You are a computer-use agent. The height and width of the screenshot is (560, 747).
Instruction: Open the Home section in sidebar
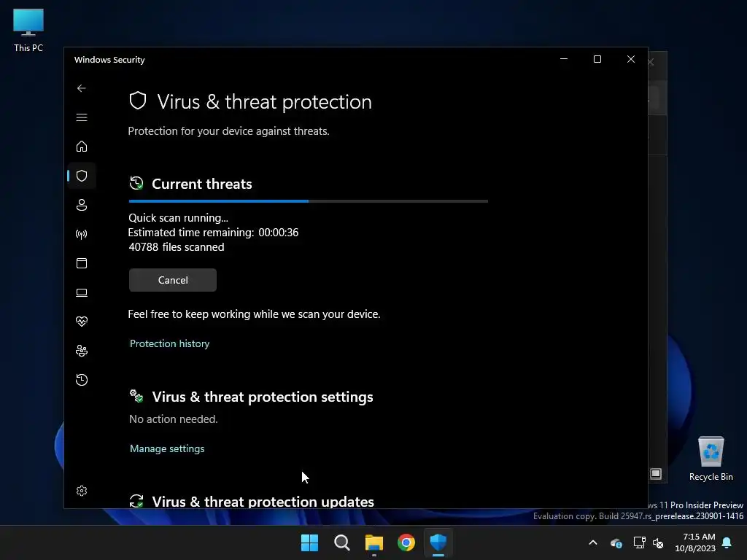tap(82, 146)
